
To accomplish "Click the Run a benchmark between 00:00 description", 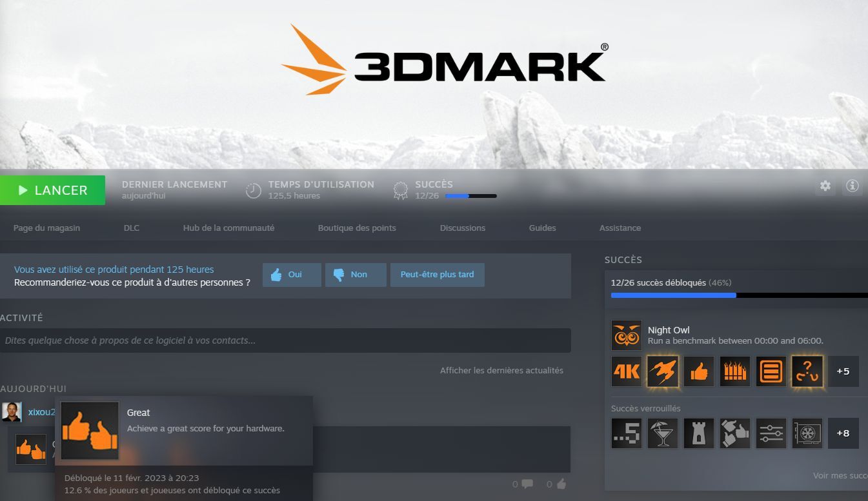I will (736, 340).
